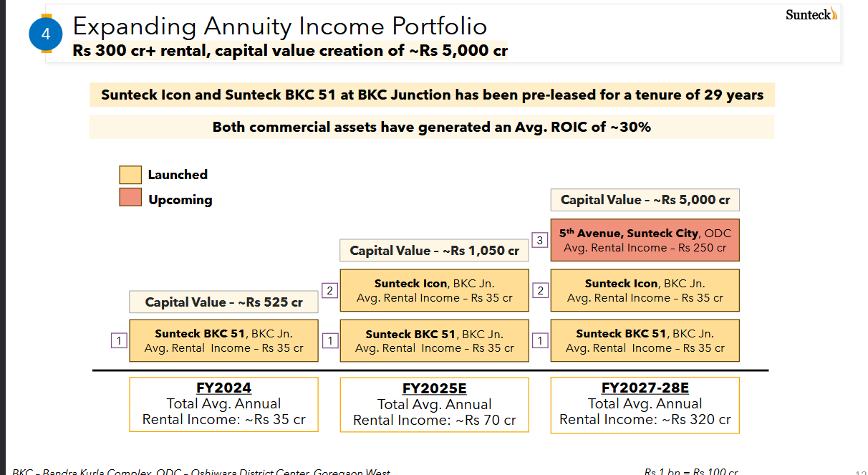
Task: Click the Expanding Annuity Income Portfolio title
Action: pyautogui.click(x=280, y=27)
